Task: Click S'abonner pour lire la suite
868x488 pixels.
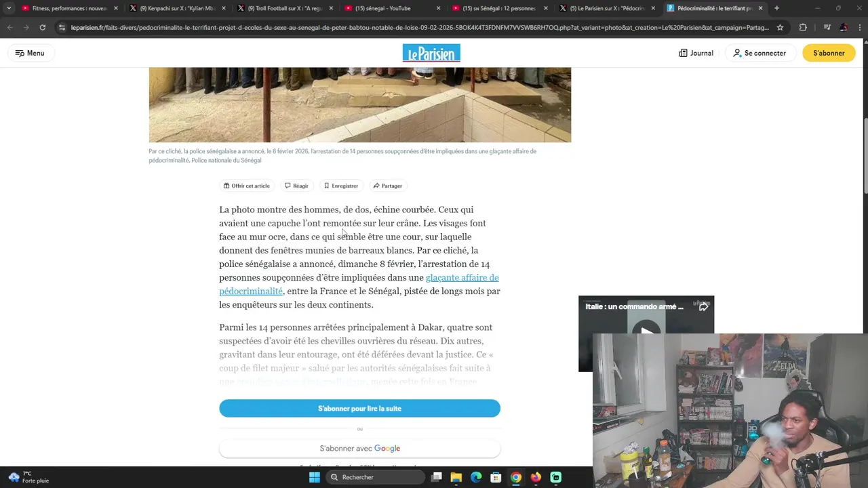Action: [x=359, y=409]
